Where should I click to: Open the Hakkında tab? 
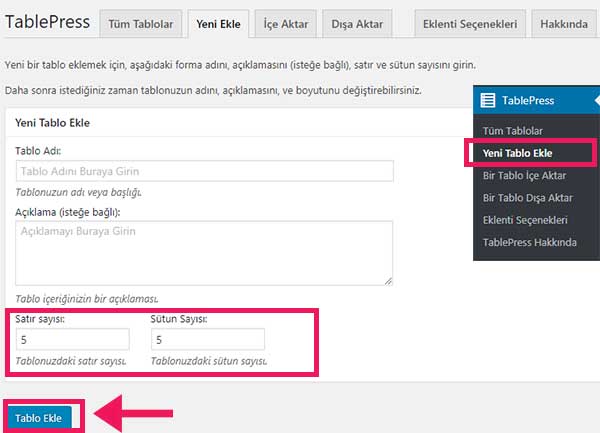564,24
